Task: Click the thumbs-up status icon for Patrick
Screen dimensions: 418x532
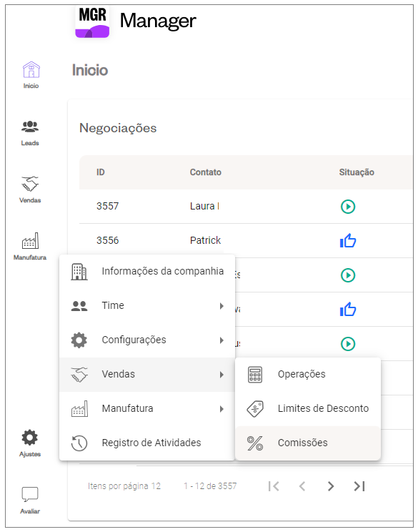Action: (x=347, y=240)
